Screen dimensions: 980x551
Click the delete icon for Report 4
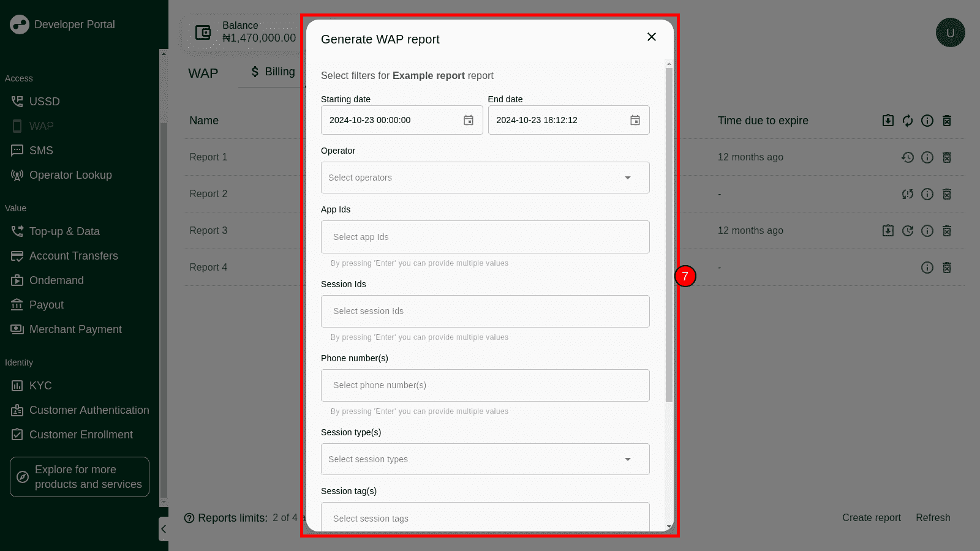946,268
